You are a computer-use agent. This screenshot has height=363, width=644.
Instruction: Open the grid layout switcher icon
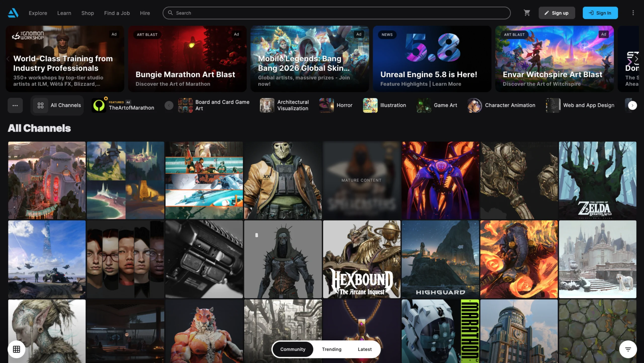[17, 349]
